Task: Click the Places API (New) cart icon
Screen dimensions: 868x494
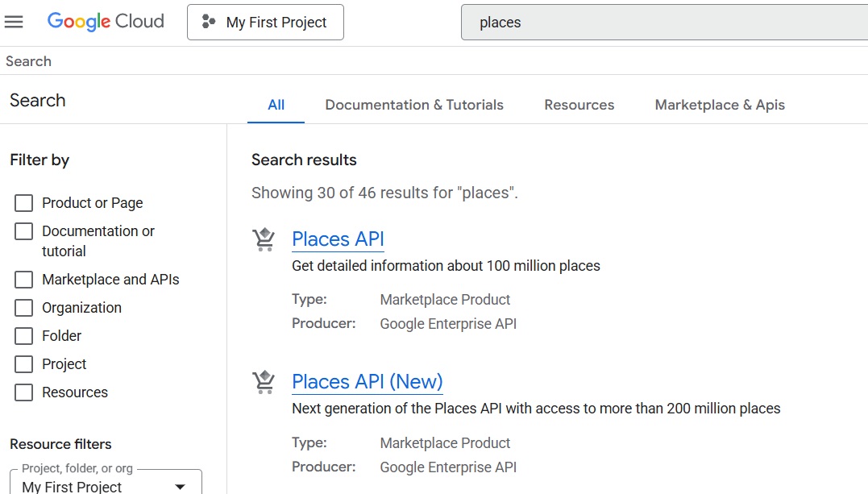Action: coord(264,382)
